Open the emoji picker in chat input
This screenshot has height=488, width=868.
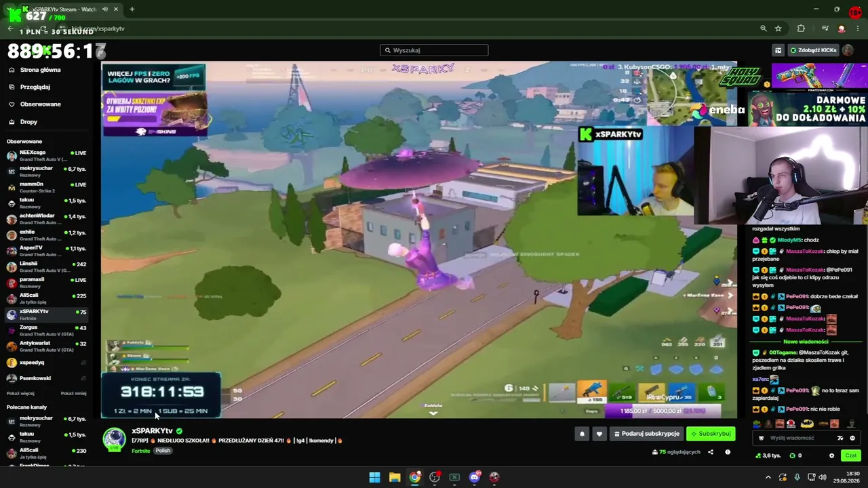852,438
